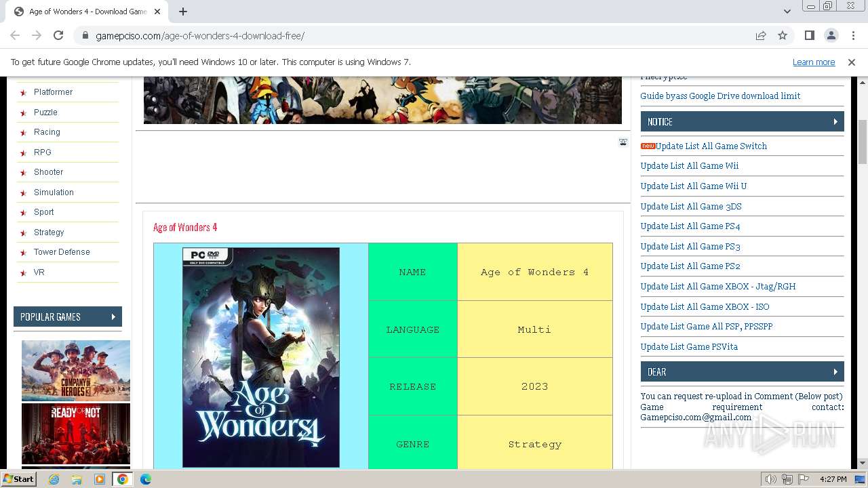Click the scrollbar down arrow

(x=863, y=463)
